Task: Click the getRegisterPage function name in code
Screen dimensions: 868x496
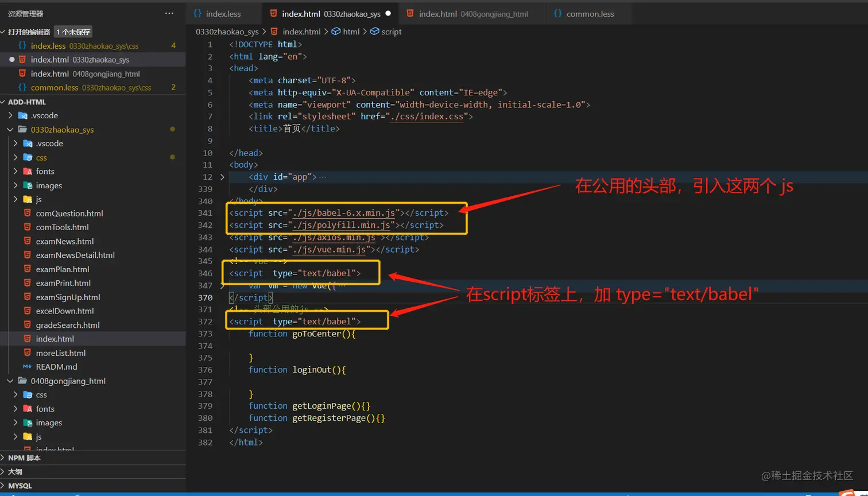Action: coord(329,418)
